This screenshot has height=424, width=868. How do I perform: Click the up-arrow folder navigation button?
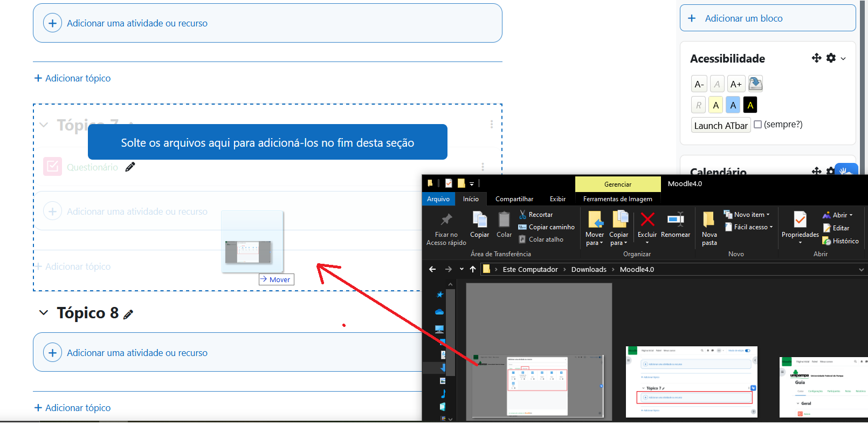pyautogui.click(x=473, y=269)
